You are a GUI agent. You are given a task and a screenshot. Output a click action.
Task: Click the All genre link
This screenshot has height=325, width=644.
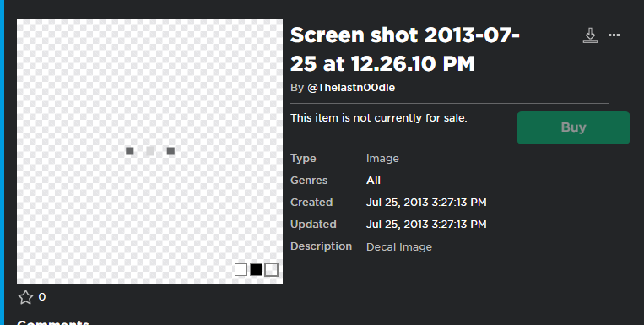click(x=373, y=181)
